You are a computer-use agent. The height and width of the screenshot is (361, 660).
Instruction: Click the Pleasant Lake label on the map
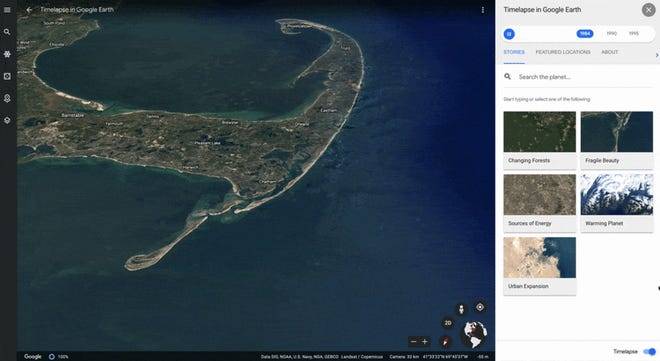[x=208, y=143]
